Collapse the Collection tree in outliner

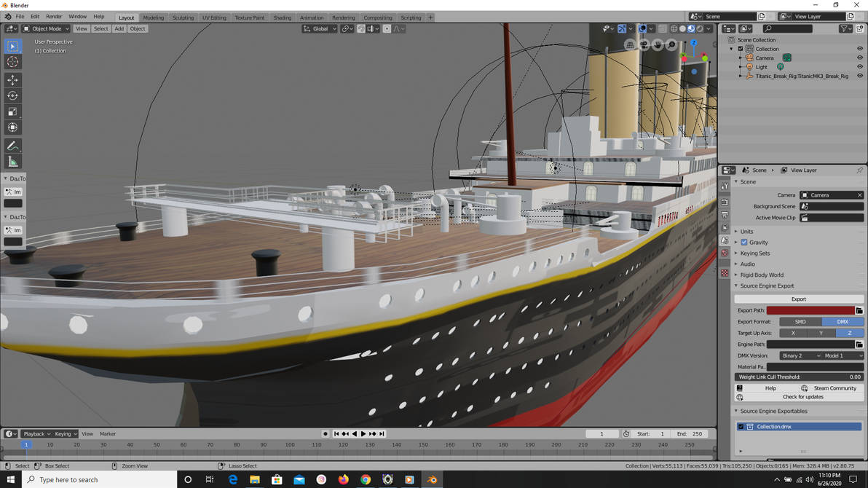coord(731,49)
